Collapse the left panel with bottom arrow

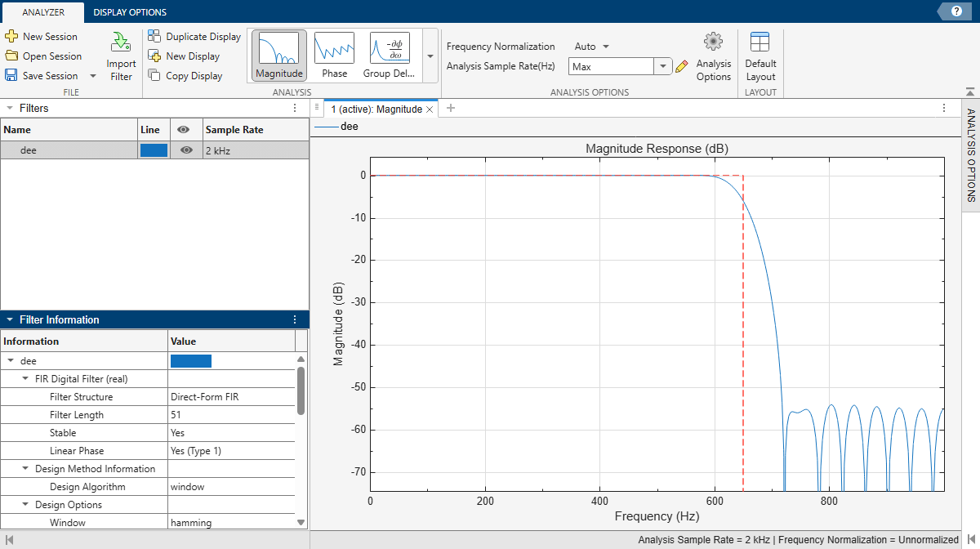click(x=11, y=540)
